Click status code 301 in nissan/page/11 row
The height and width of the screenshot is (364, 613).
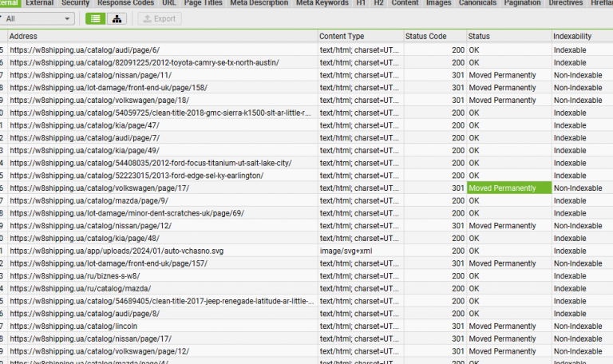[x=458, y=75]
